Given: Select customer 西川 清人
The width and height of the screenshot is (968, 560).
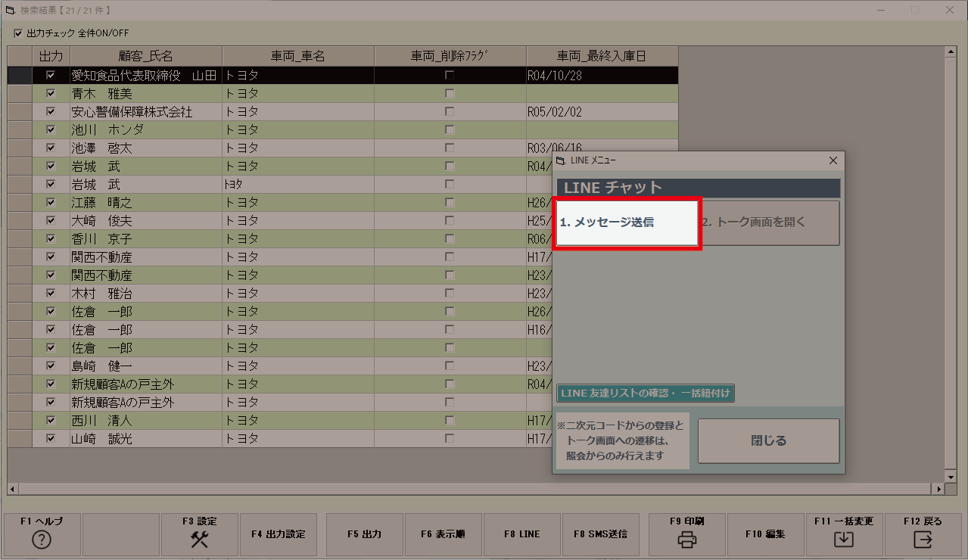Looking at the screenshot, I should (146, 421).
